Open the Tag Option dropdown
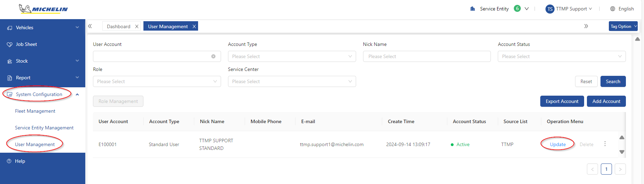This screenshot has width=644, height=184. [x=623, y=26]
